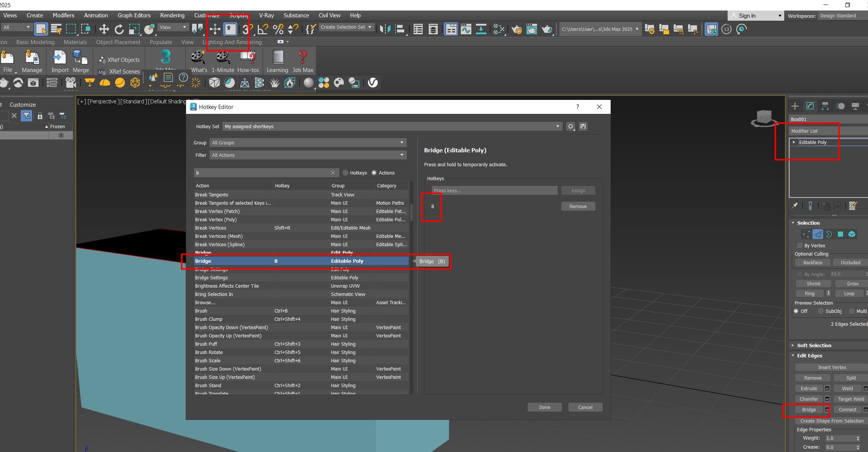868x452 pixels.
Task: Click Cancel in Hotkey Editor
Action: click(x=585, y=407)
